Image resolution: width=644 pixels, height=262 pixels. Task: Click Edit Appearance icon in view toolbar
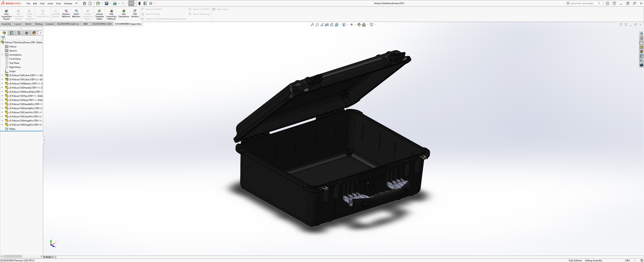(359, 25)
